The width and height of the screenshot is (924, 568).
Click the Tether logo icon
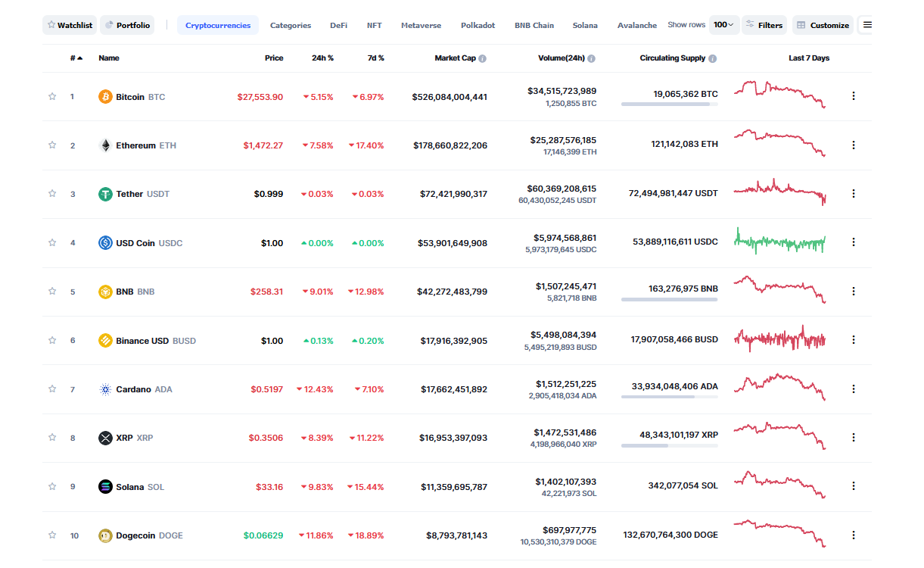click(x=105, y=194)
